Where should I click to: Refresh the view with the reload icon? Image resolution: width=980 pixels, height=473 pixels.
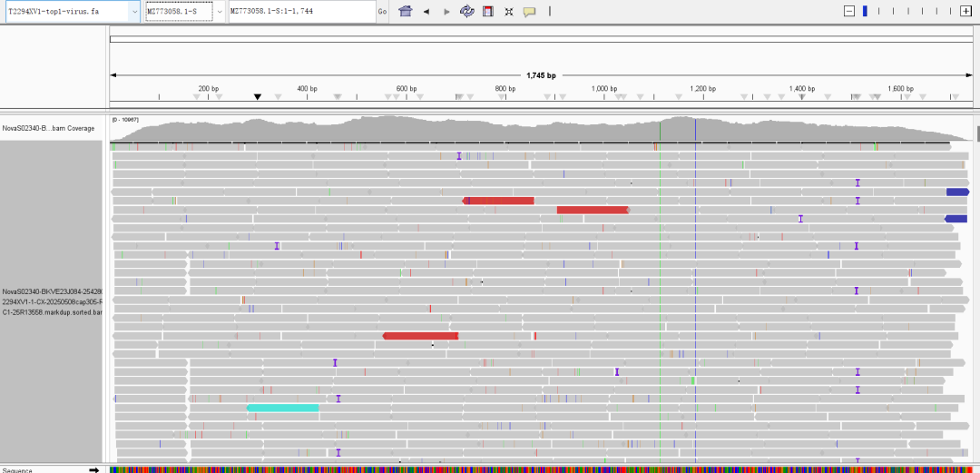click(467, 12)
